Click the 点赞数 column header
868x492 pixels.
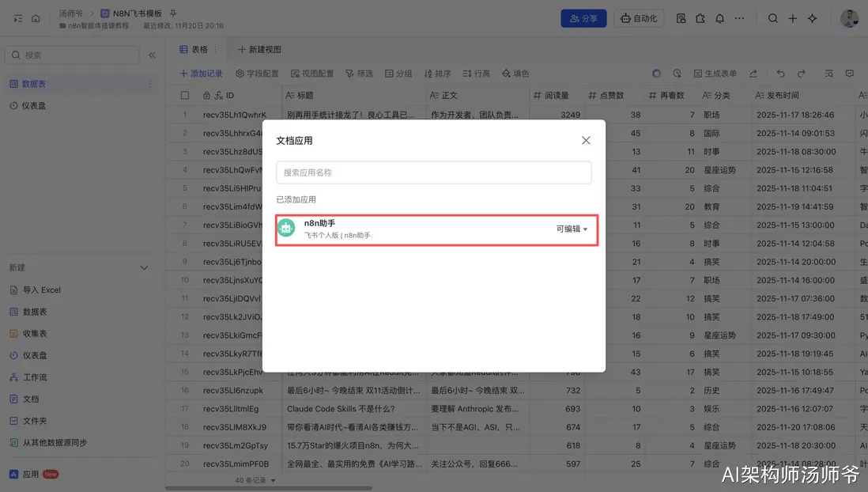(614, 95)
